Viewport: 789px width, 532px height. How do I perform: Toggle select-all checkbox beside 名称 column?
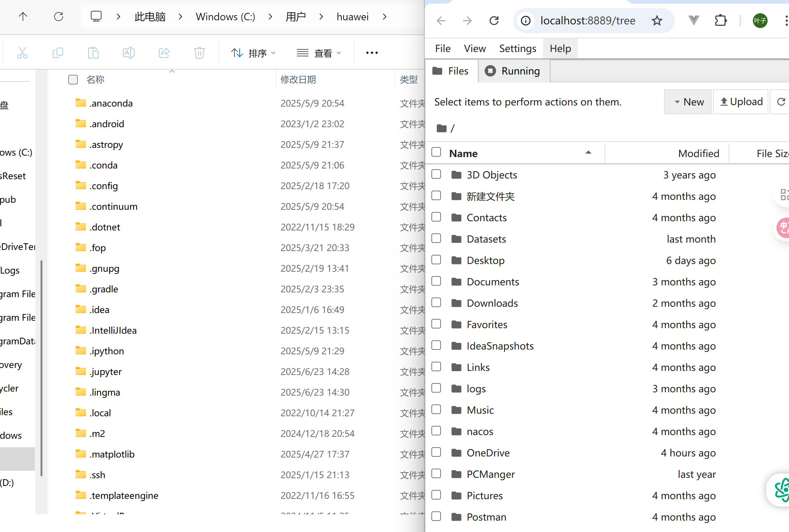pyautogui.click(x=73, y=80)
